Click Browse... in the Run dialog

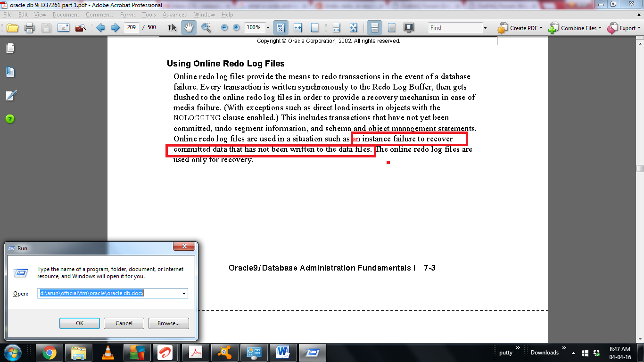click(168, 323)
